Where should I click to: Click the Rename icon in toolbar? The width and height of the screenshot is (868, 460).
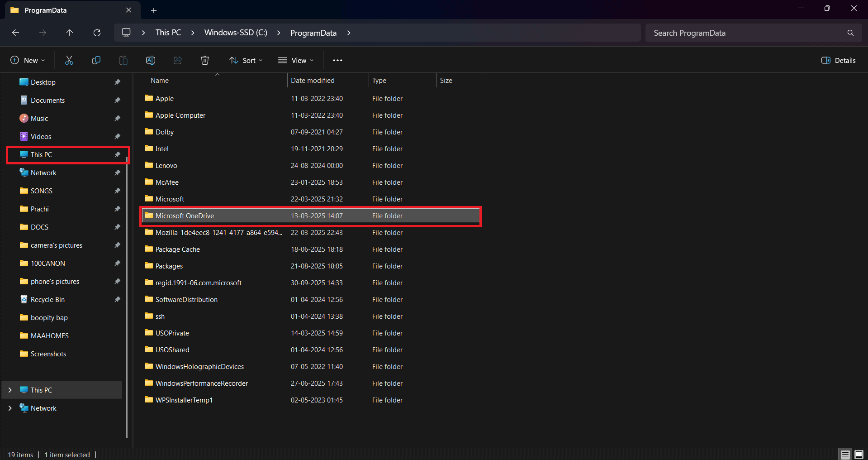pos(151,60)
